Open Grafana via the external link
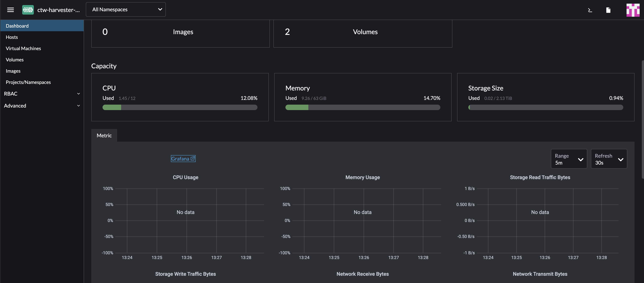Image resolution: width=644 pixels, height=283 pixels. click(x=183, y=158)
